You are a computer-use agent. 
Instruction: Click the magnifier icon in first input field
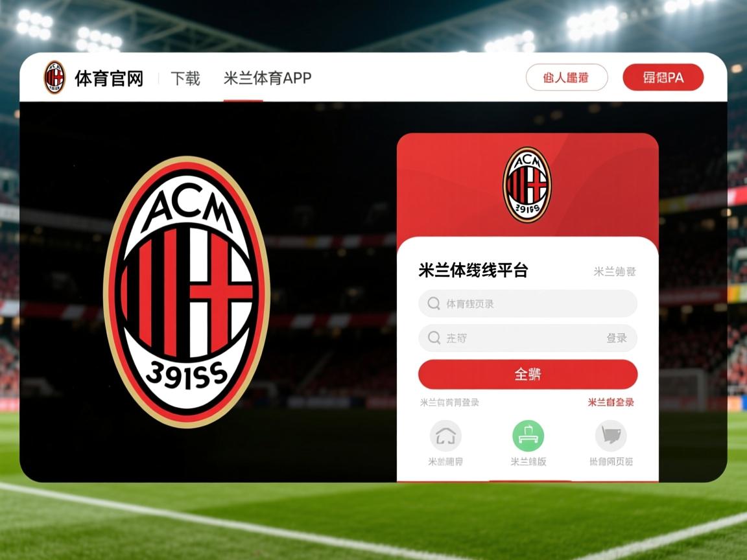[434, 303]
